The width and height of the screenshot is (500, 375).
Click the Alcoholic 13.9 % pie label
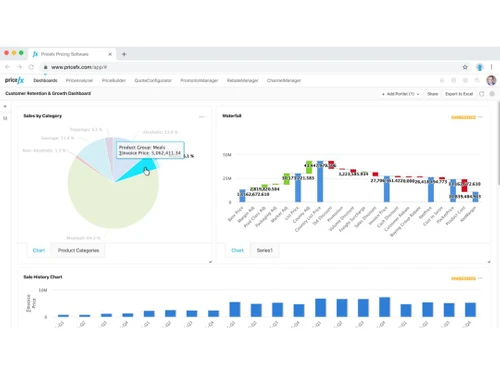click(x=160, y=132)
